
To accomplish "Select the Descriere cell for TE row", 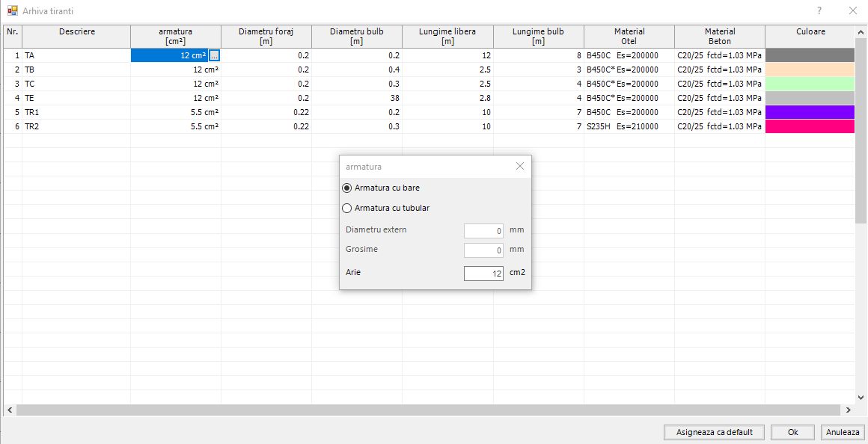I will click(76, 98).
